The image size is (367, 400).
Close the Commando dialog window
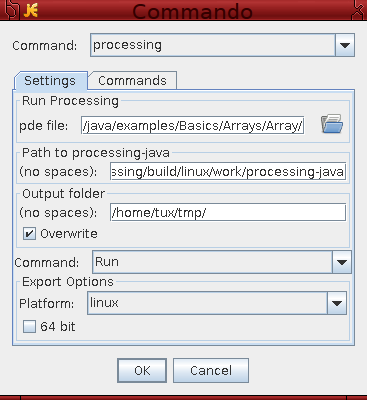(x=357, y=11)
